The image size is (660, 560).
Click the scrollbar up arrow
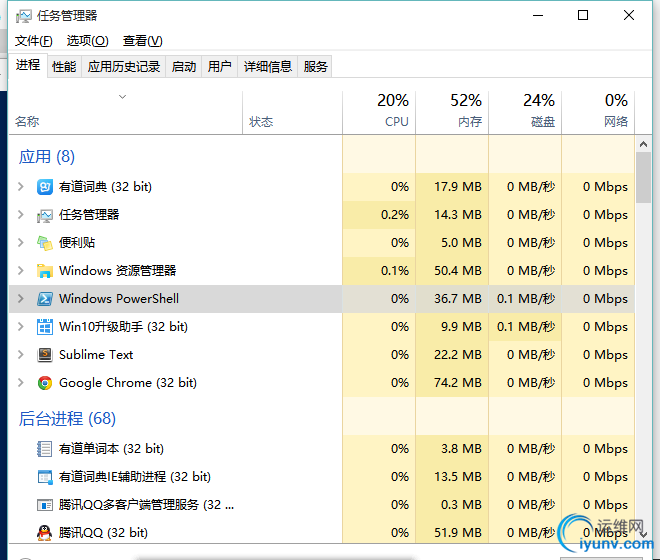pyautogui.click(x=643, y=144)
